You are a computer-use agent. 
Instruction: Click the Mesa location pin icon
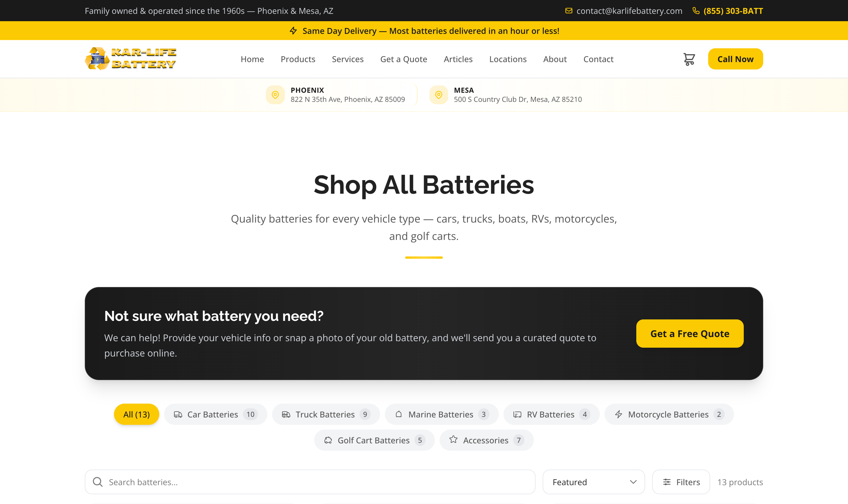[x=438, y=95]
